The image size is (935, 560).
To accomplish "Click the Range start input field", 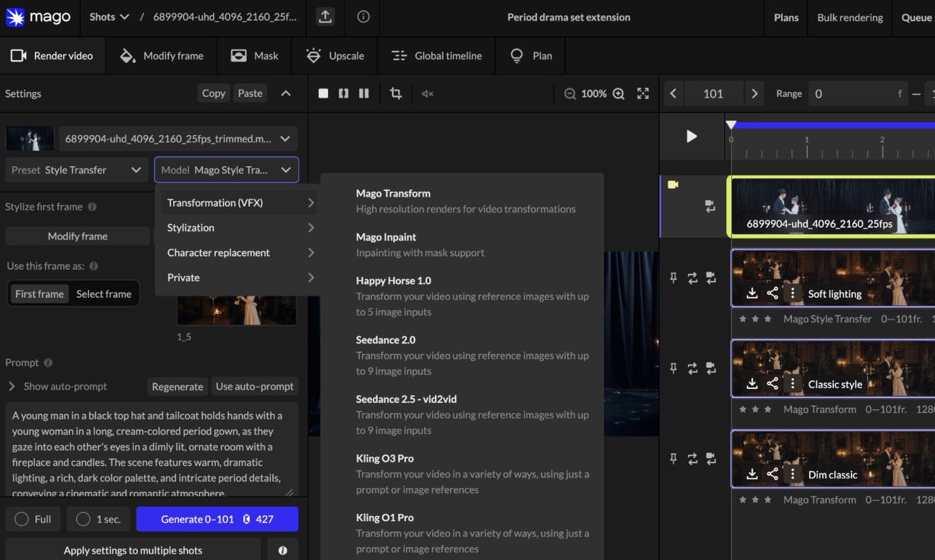I will coord(858,93).
